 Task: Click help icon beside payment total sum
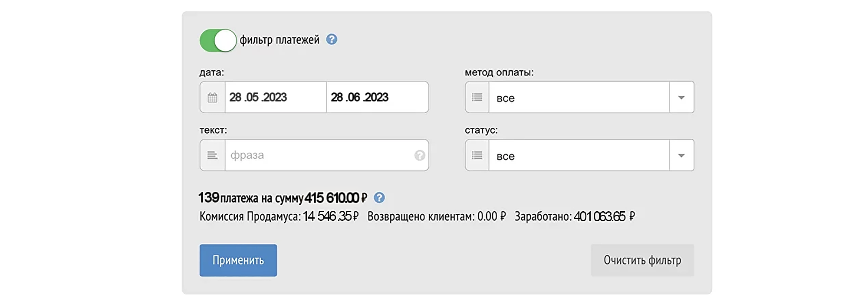[379, 198]
